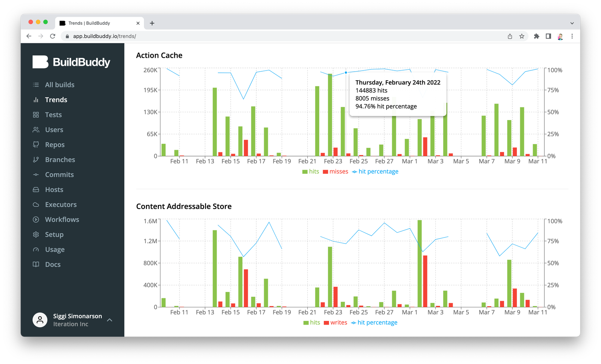This screenshot has width=601, height=364.
Task: Click the 94.76% hit percentage tooltip text
Action: click(x=386, y=107)
